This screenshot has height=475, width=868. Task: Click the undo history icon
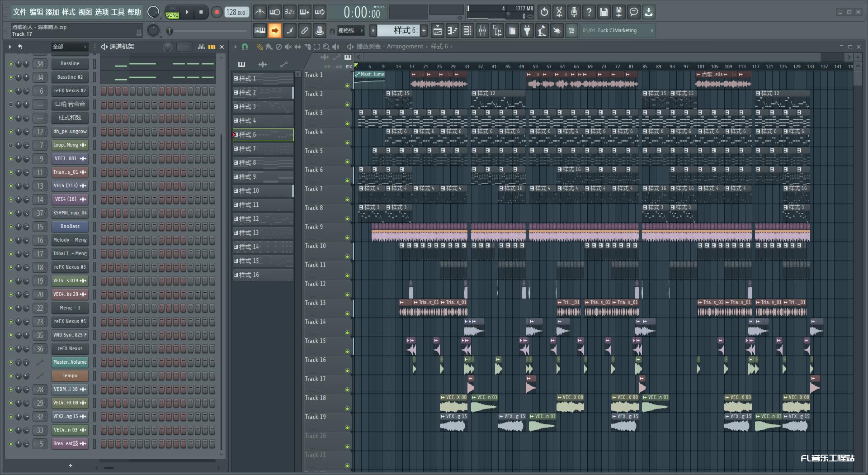coord(544,12)
